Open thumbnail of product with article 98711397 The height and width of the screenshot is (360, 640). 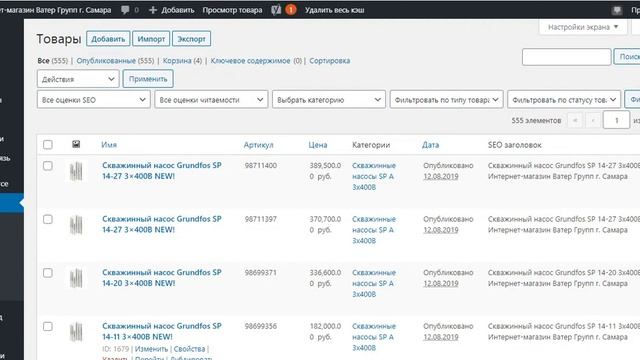coord(76,225)
